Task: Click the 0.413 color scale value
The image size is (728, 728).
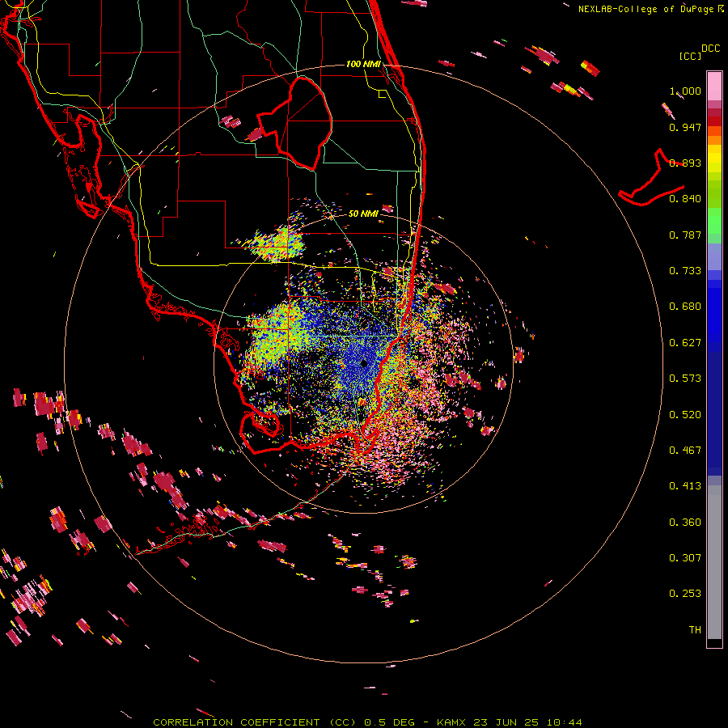Action: 685,486
